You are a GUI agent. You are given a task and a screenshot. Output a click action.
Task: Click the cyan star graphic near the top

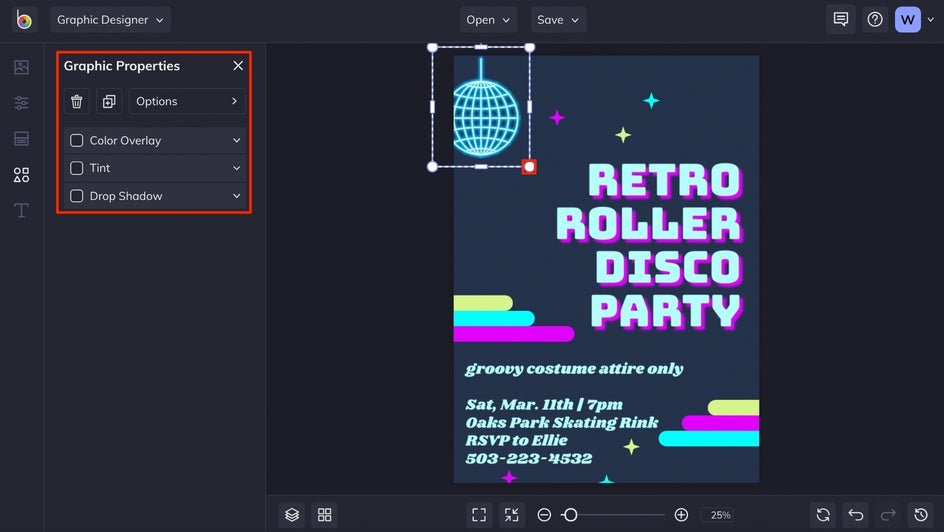[651, 101]
